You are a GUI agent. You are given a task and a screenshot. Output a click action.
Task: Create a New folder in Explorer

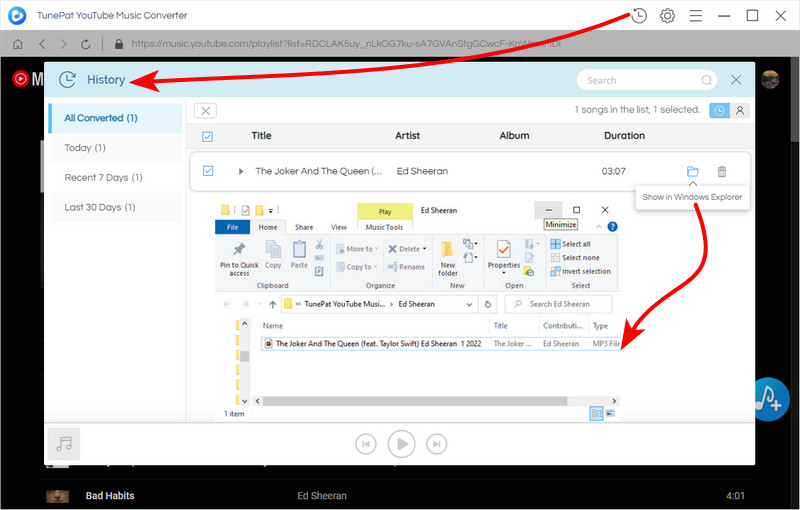(x=447, y=259)
